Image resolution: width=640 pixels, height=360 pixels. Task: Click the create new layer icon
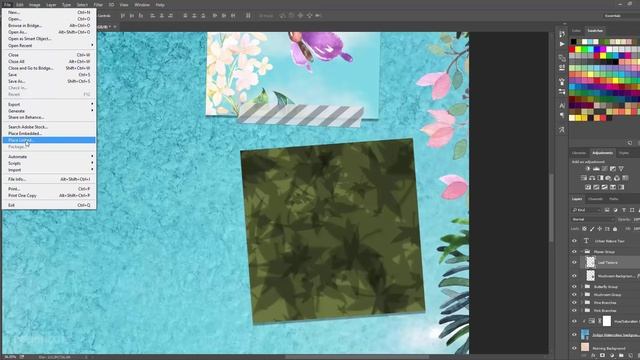(x=630, y=356)
